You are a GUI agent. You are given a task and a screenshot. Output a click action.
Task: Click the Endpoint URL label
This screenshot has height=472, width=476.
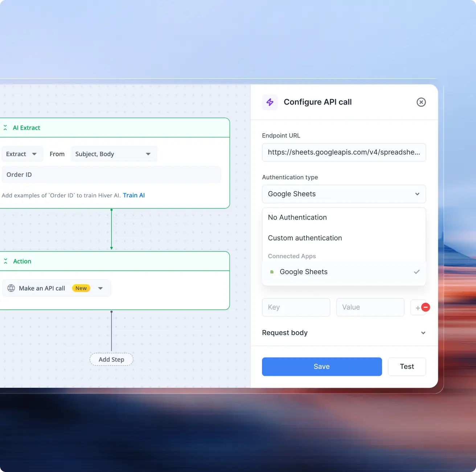click(281, 136)
